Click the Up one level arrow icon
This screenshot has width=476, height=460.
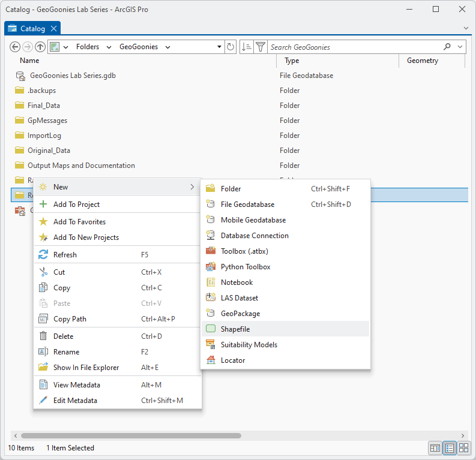[x=40, y=47]
